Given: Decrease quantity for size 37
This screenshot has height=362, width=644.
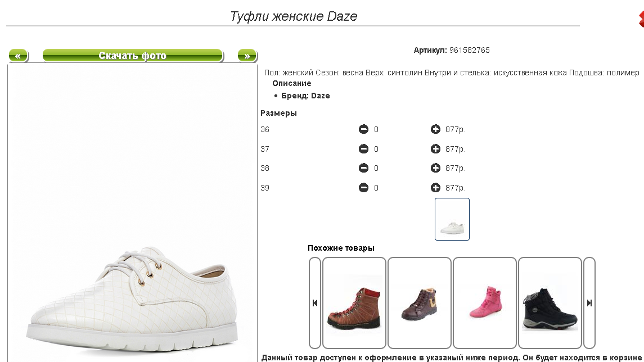Looking at the screenshot, I should (x=363, y=149).
